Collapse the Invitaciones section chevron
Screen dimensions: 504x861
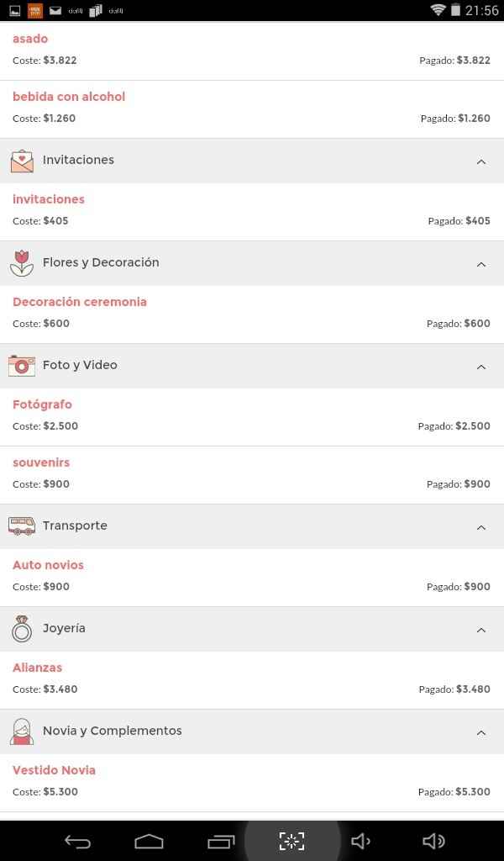point(481,161)
